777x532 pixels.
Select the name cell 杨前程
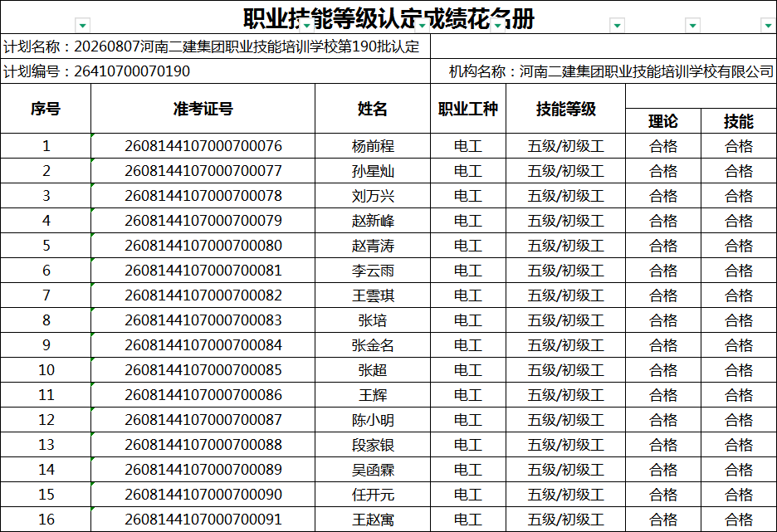(373, 146)
